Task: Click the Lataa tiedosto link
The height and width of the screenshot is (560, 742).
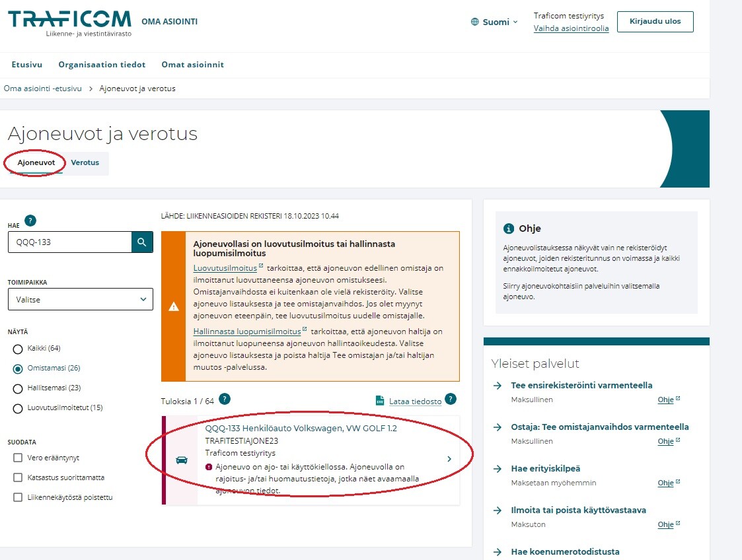Action: [x=415, y=402]
